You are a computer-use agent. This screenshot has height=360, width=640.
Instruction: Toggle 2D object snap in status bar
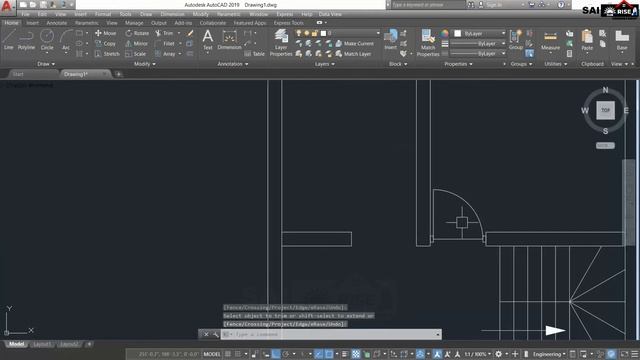[x=329, y=354]
